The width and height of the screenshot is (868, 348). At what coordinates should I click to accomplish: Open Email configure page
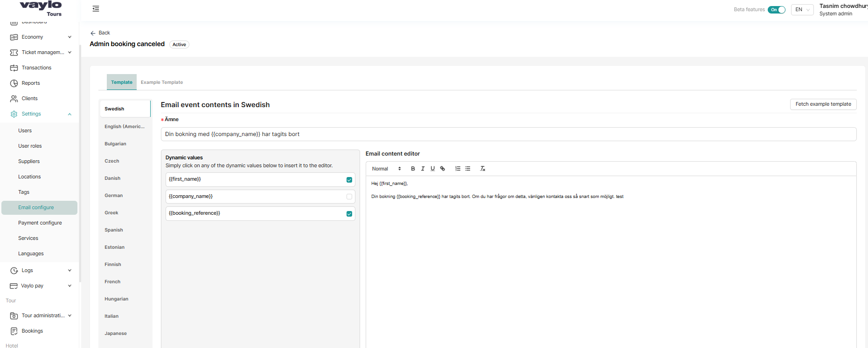click(x=39, y=208)
